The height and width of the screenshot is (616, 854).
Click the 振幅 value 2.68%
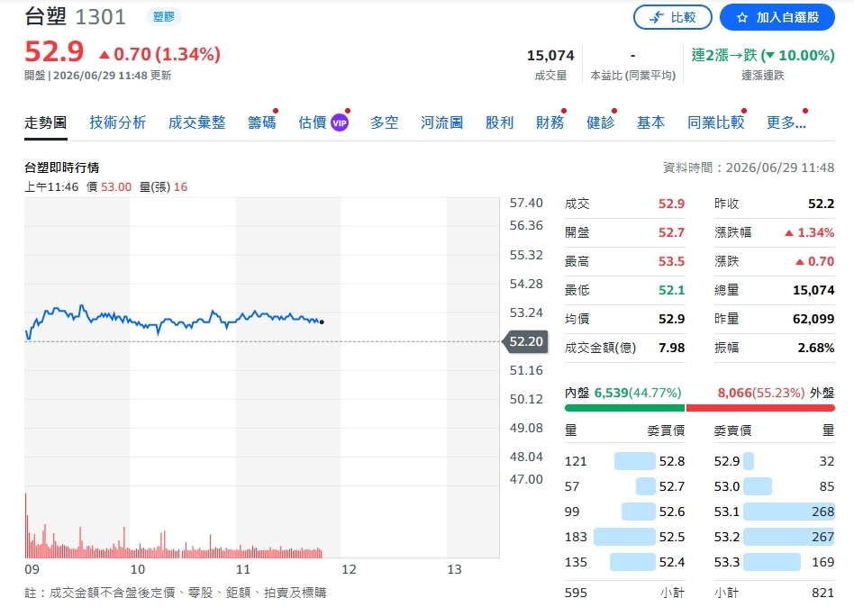point(816,348)
